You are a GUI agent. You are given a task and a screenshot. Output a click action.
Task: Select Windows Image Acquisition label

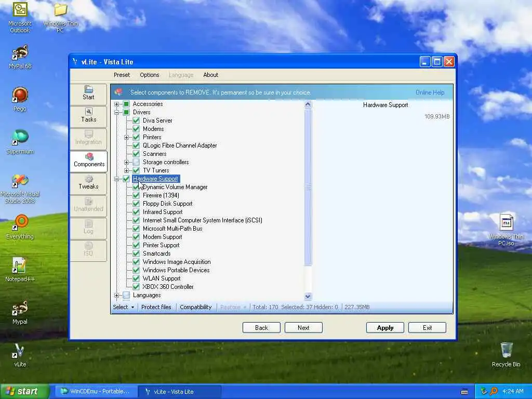coord(177,262)
